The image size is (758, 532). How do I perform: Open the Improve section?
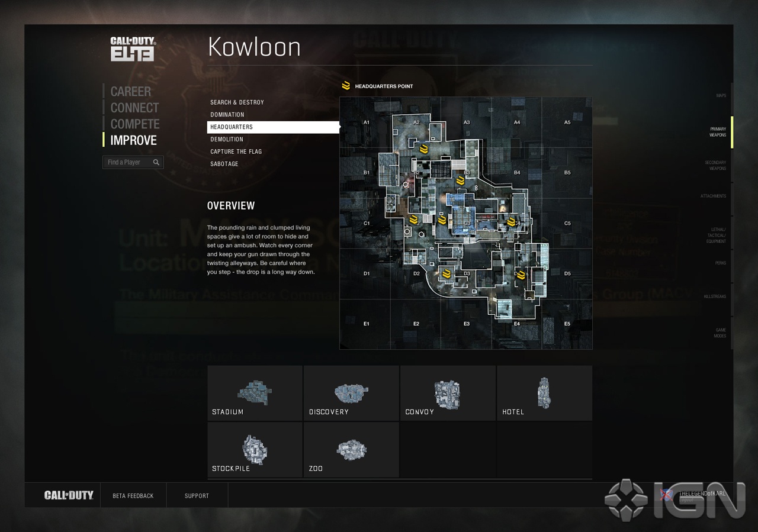[133, 140]
